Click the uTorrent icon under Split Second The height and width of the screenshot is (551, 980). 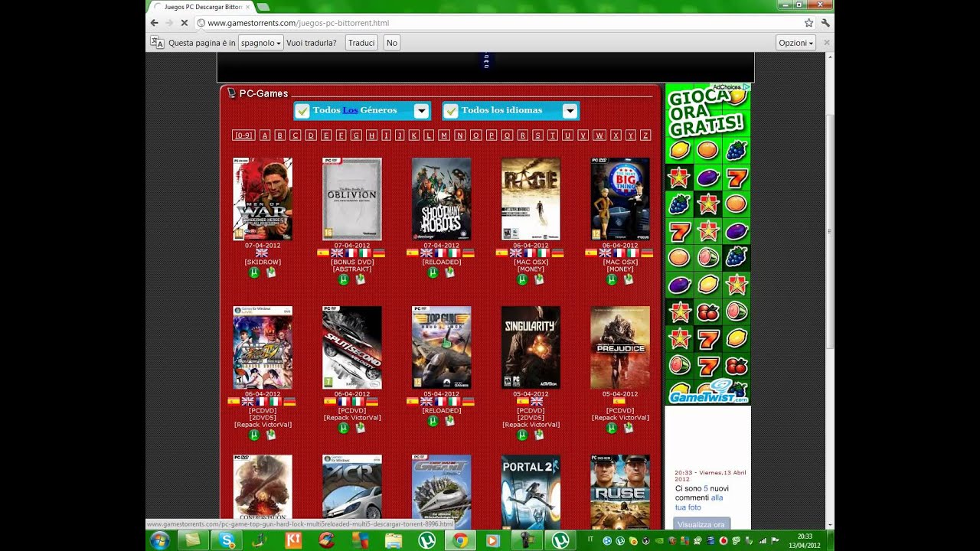tap(344, 428)
